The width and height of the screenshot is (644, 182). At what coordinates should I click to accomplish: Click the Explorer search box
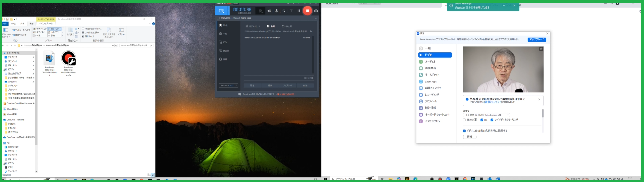pos(136,45)
